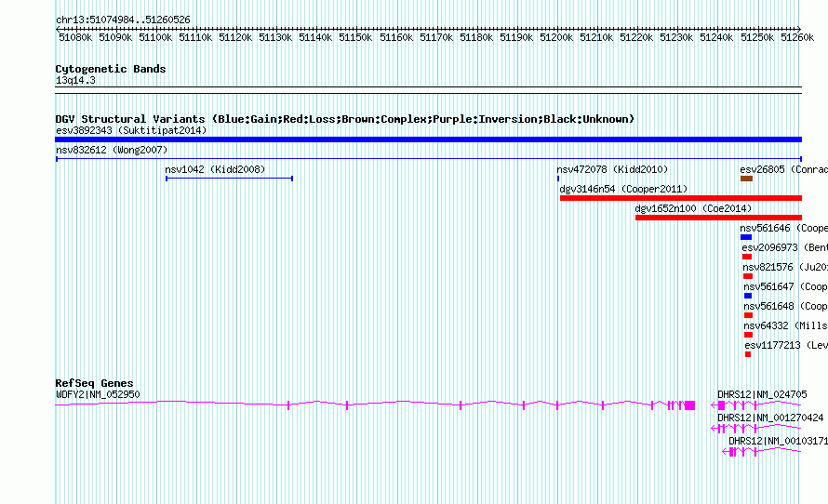Select the DHRS12|NM_001270424 transcript label
The height and width of the screenshot is (504, 828).
click(x=769, y=418)
